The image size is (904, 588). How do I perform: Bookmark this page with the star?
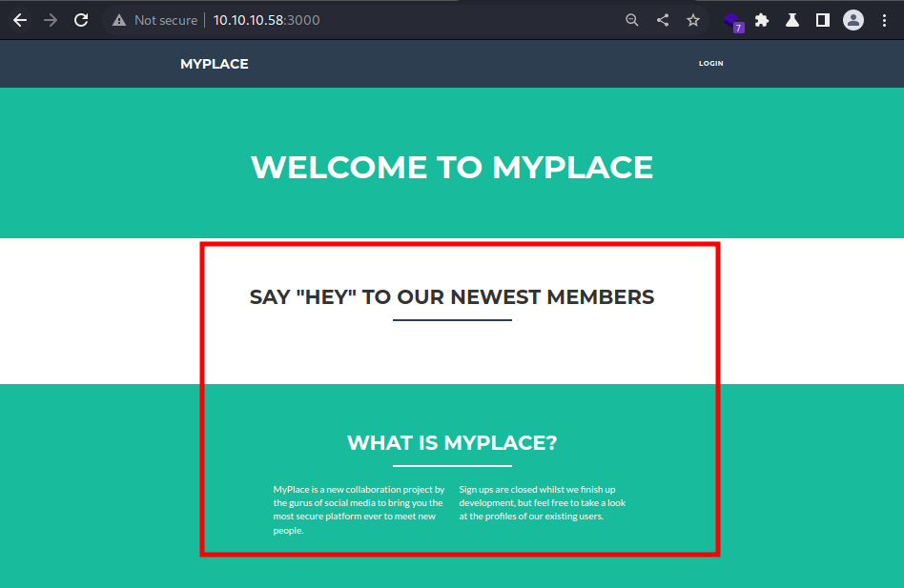click(x=693, y=20)
